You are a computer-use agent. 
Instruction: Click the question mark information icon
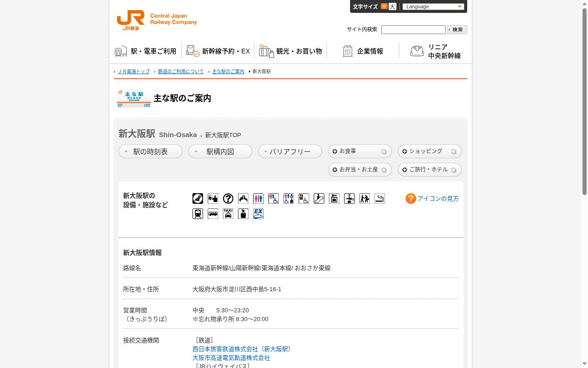pos(228,198)
